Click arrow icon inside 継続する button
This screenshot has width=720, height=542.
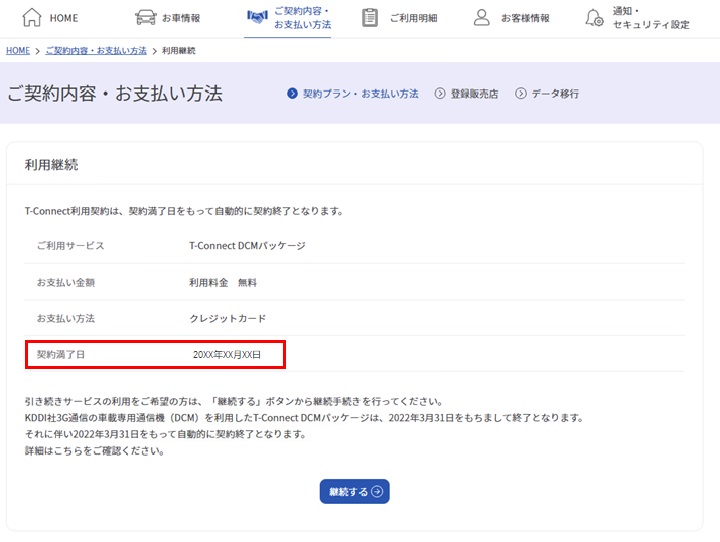click(x=377, y=491)
